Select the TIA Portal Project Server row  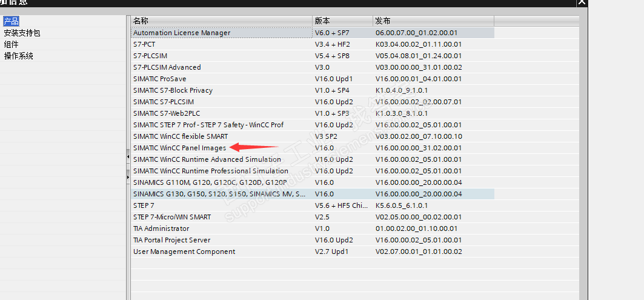172,240
